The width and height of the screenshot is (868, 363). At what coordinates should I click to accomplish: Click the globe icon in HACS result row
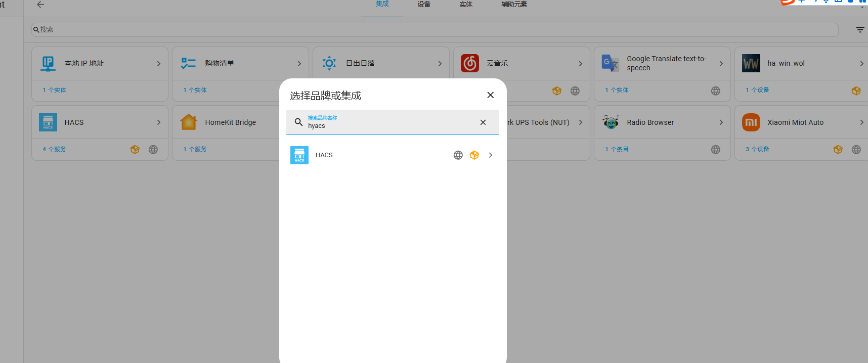(458, 155)
